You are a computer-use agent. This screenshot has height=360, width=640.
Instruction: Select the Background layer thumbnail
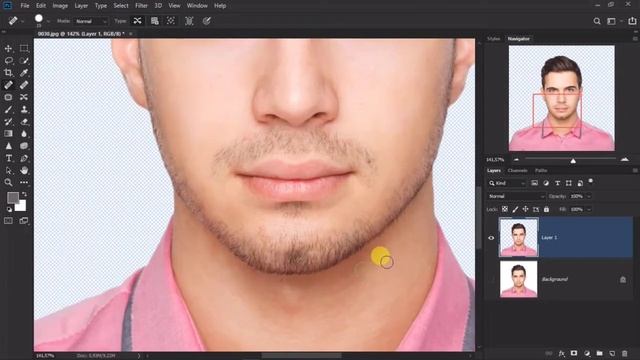[518, 279]
